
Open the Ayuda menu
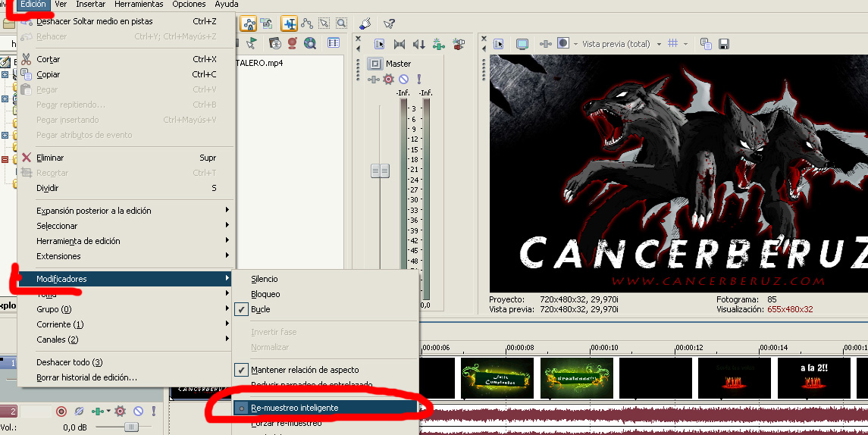point(227,5)
